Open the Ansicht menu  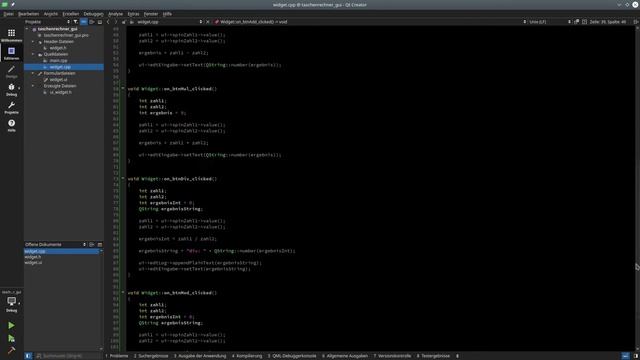[x=51, y=14]
